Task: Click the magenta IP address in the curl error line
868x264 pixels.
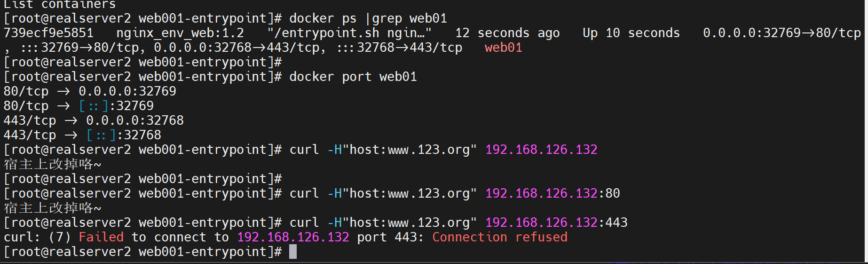Action: (x=293, y=237)
